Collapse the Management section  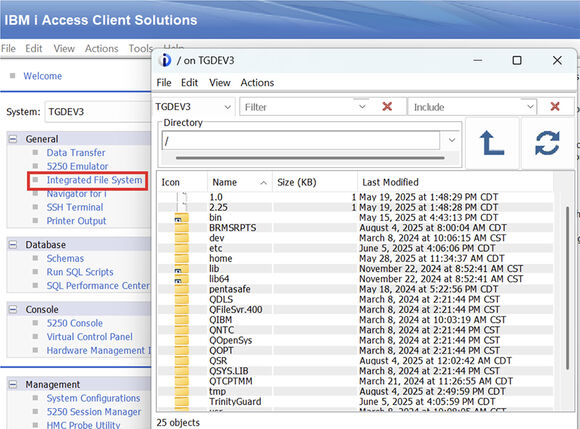pos(13,385)
